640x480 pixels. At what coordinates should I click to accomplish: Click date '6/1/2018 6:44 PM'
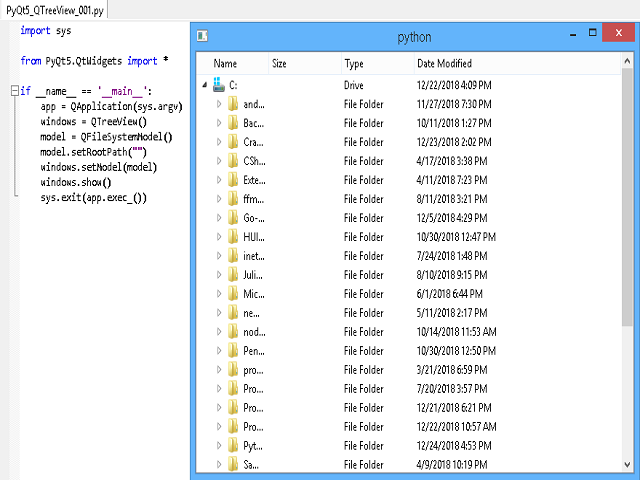pyautogui.click(x=449, y=294)
